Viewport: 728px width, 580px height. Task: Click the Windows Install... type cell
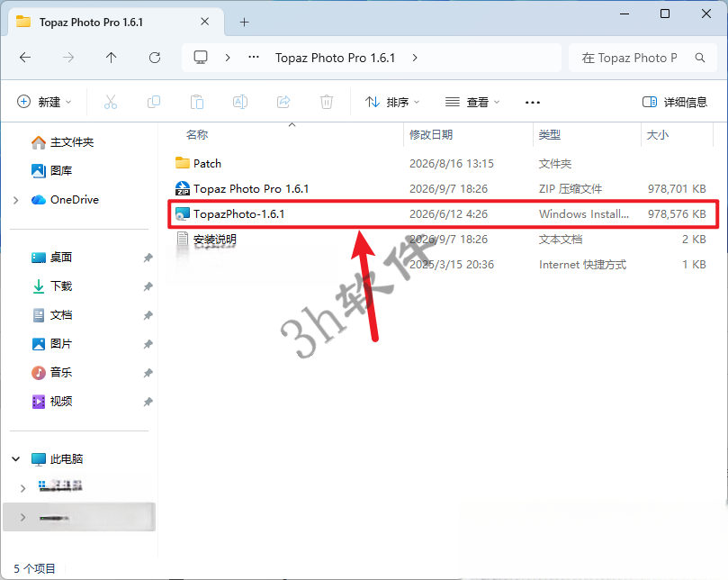coord(584,213)
